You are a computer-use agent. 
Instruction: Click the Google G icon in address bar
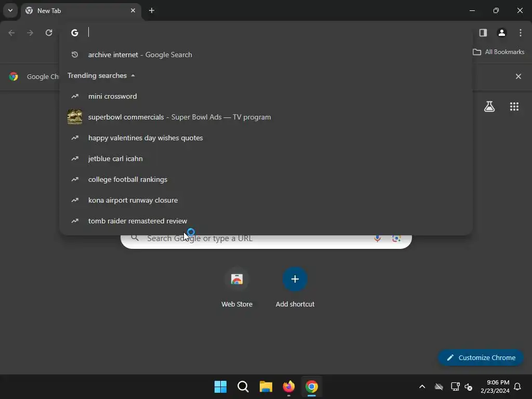pyautogui.click(x=75, y=33)
